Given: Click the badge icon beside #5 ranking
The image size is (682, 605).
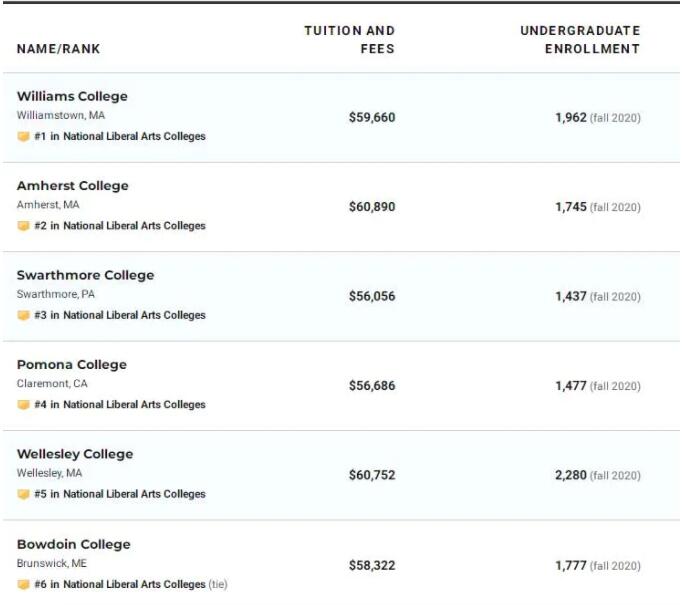Looking at the screenshot, I should [x=23, y=494].
